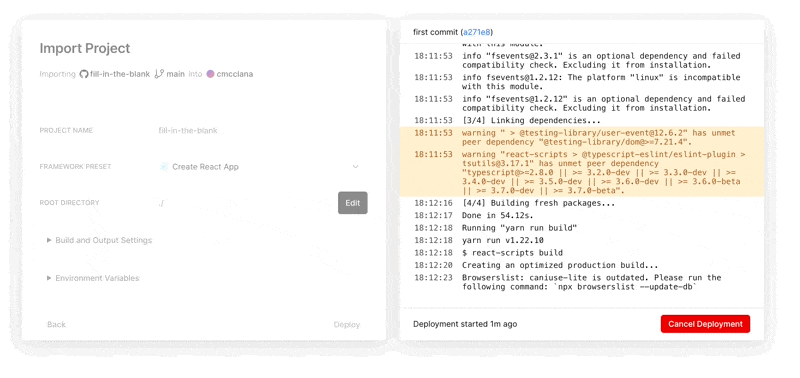Click the GitHub icon beside fill-in-the-blank

click(x=84, y=74)
